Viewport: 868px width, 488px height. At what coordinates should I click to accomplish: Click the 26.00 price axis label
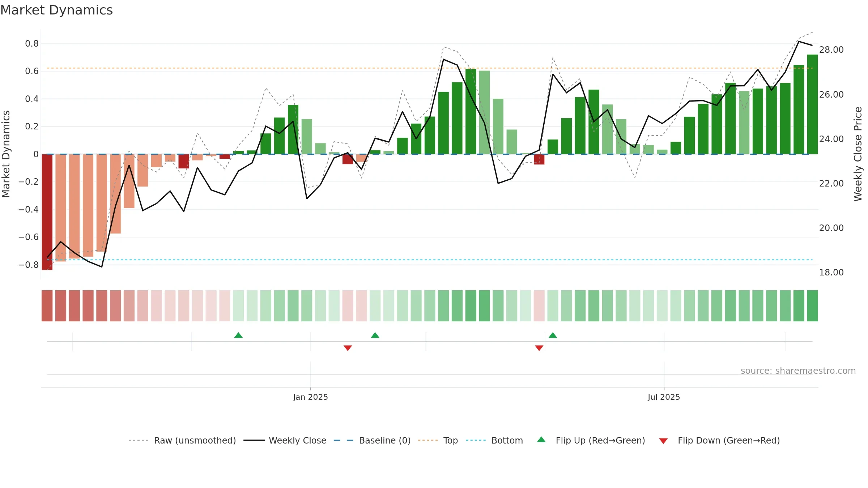pyautogui.click(x=831, y=95)
